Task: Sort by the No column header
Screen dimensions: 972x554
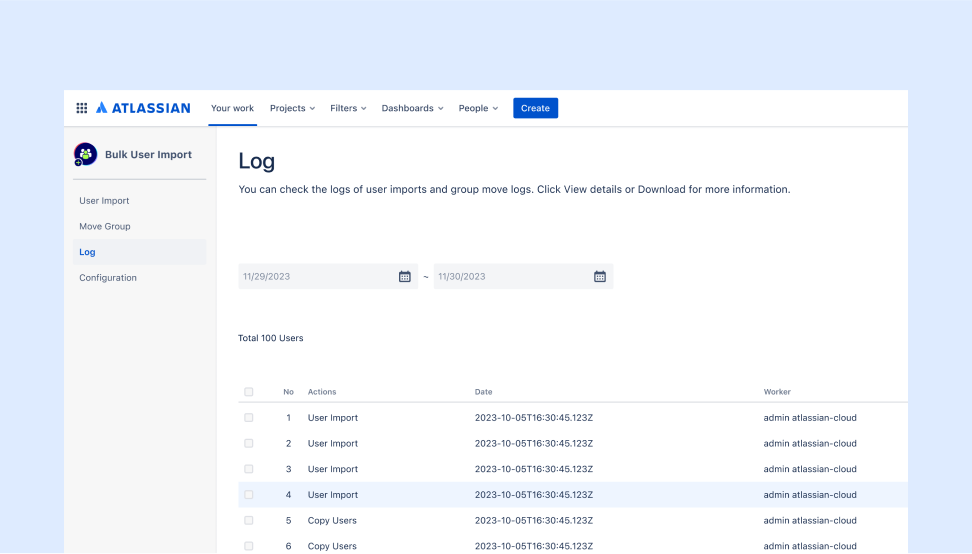Action: pyautogui.click(x=288, y=392)
